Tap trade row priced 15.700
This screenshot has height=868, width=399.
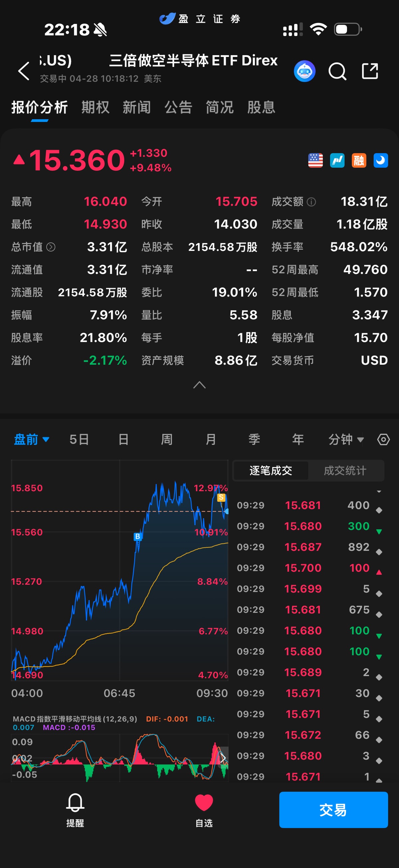[x=310, y=568]
